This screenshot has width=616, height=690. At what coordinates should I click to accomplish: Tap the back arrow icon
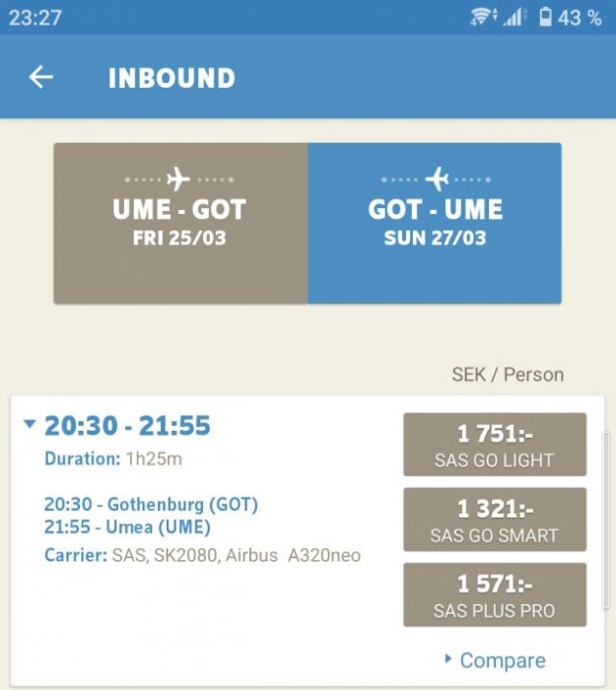(40, 77)
